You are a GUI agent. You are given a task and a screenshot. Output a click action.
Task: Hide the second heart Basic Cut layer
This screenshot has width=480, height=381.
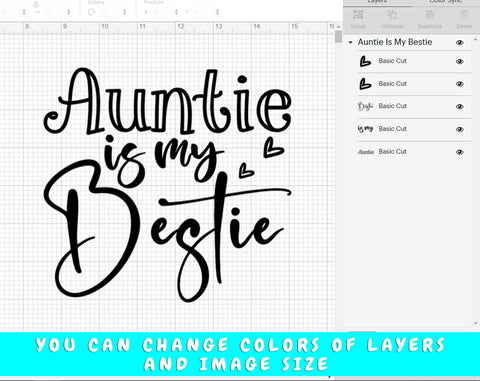click(460, 84)
